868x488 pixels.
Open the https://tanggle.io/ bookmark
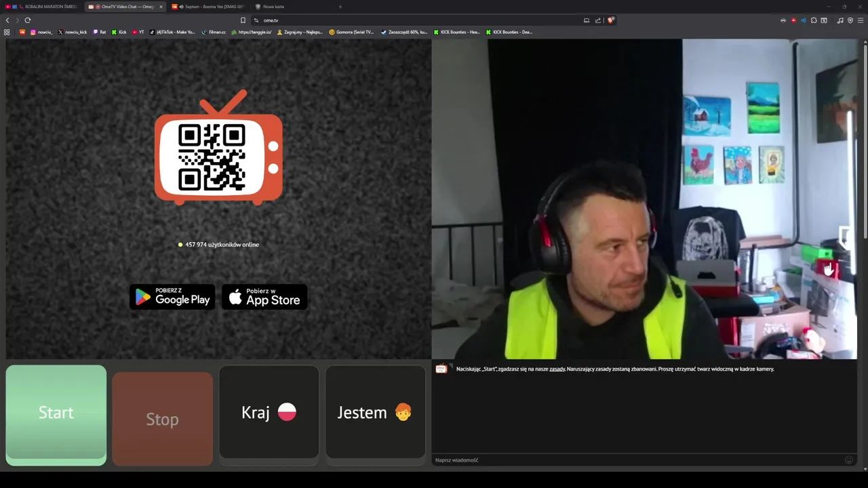click(x=252, y=32)
